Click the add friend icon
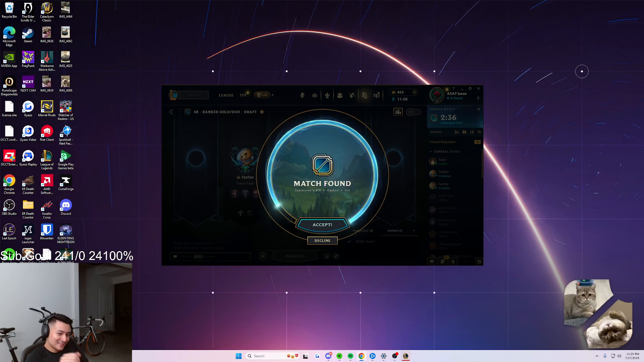The width and height of the screenshot is (644, 362). pyautogui.click(x=457, y=132)
